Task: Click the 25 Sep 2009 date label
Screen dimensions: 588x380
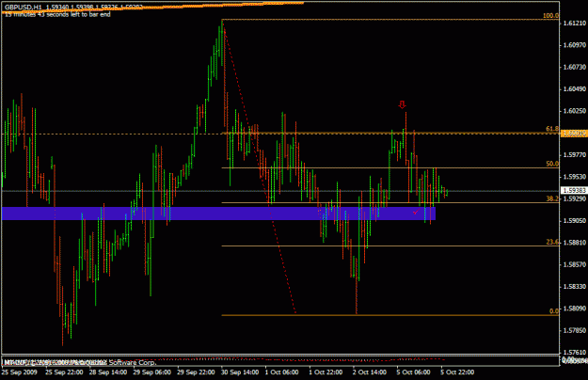Action: click(20, 372)
